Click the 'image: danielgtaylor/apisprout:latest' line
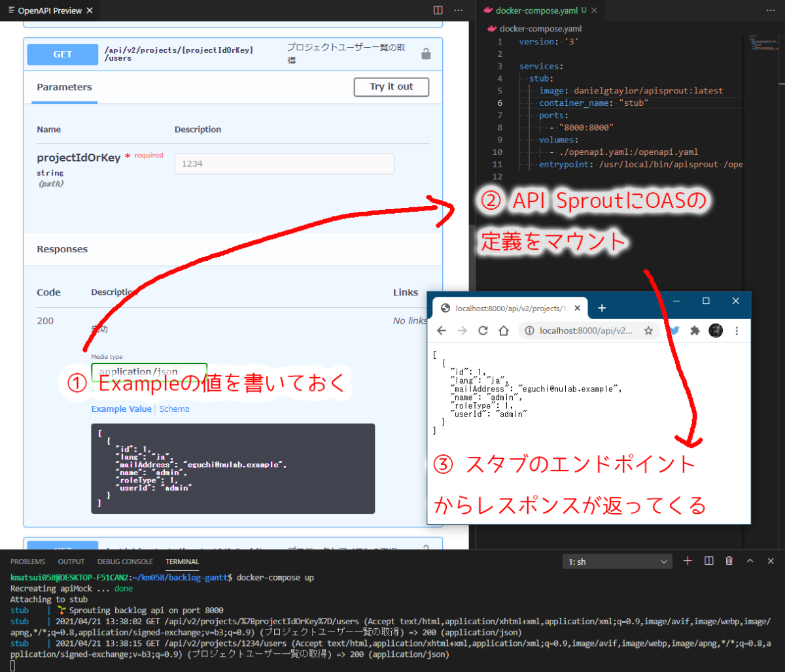 pyautogui.click(x=631, y=91)
